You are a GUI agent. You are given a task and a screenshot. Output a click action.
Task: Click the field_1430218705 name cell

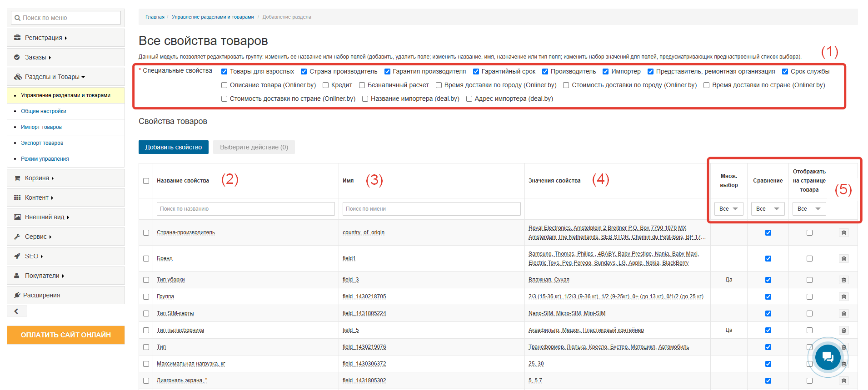click(364, 296)
